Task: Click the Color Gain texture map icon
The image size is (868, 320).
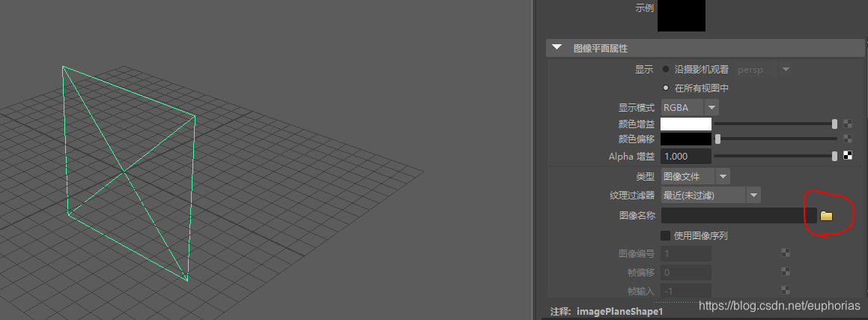Action: [848, 124]
